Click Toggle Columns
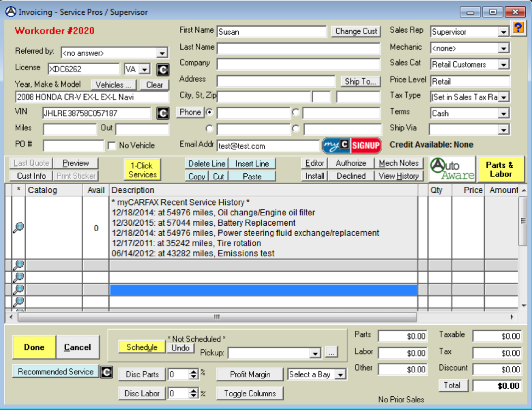This screenshot has width=532, height=410. [x=250, y=394]
